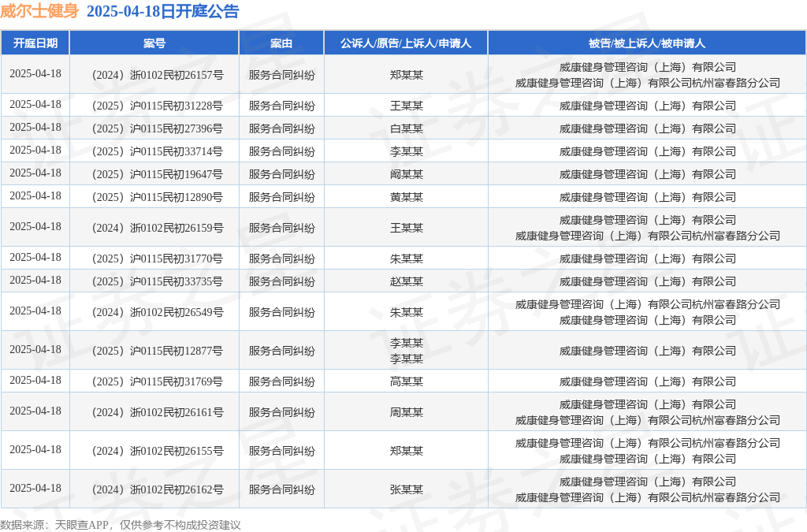Click the 被告/被上诉人/被申请人 column header
Viewport: 807px width, 532px height.
648,43
